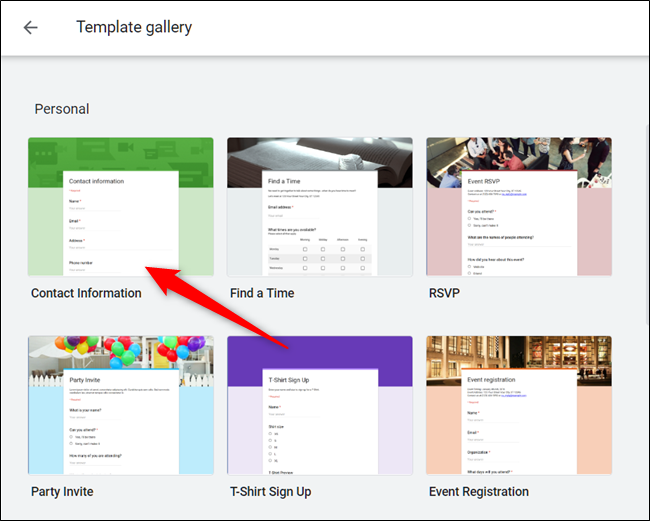Click the 'T-Shirt Sign Up' label
Viewport: 650px width, 521px height.
271,492
